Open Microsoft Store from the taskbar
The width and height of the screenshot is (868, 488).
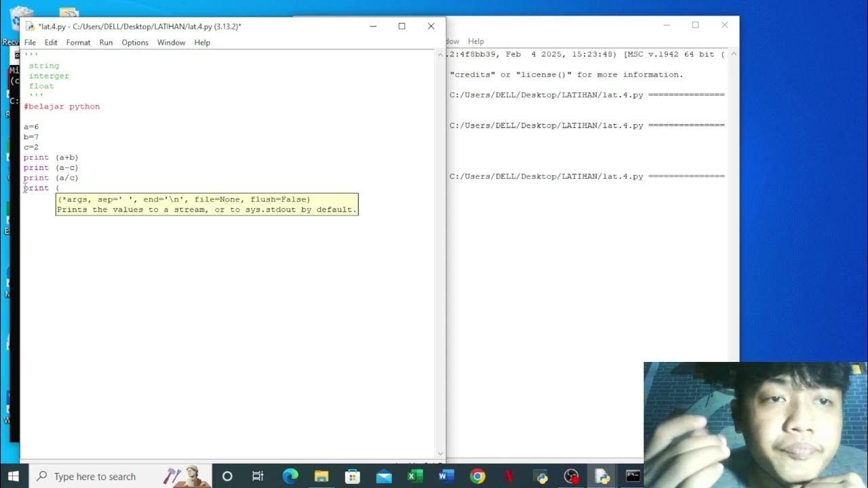(353, 476)
